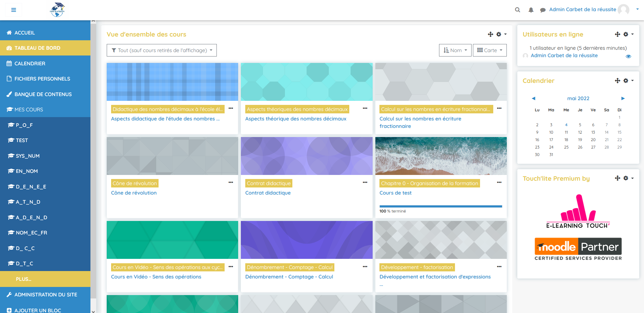Screen dimensions: 644x313
Task: Open the three-dot menu for Cours en Vidéo card
Action: point(231,267)
